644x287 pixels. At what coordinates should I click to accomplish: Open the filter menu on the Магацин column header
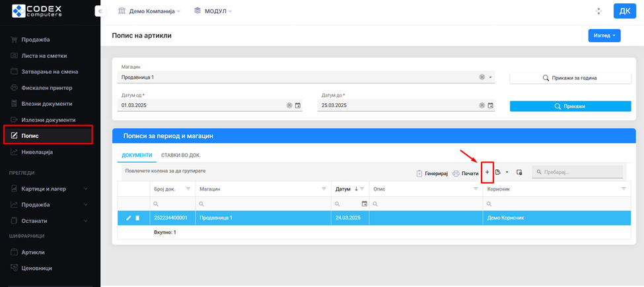[x=324, y=189]
